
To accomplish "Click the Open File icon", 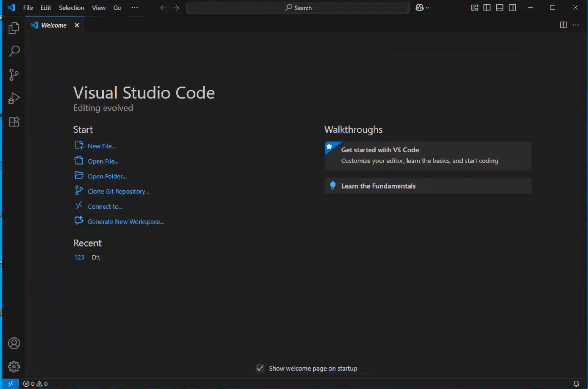I will coord(79,160).
